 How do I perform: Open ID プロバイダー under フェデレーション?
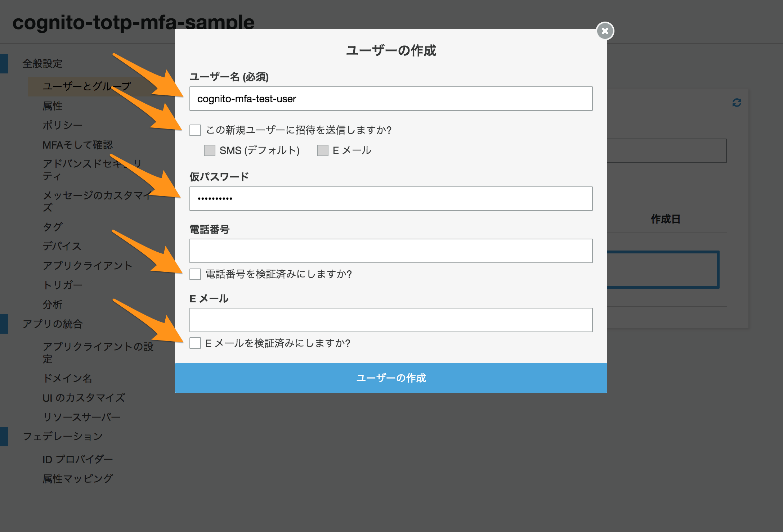tap(77, 459)
